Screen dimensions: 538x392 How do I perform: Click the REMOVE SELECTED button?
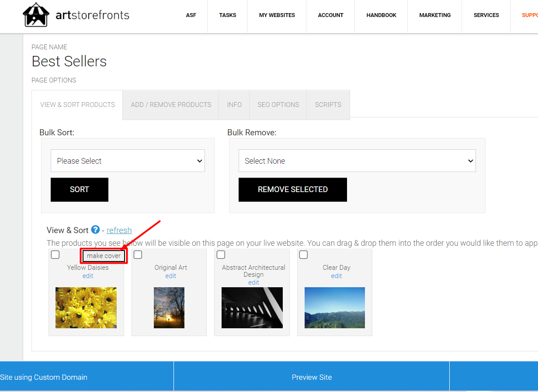point(292,189)
